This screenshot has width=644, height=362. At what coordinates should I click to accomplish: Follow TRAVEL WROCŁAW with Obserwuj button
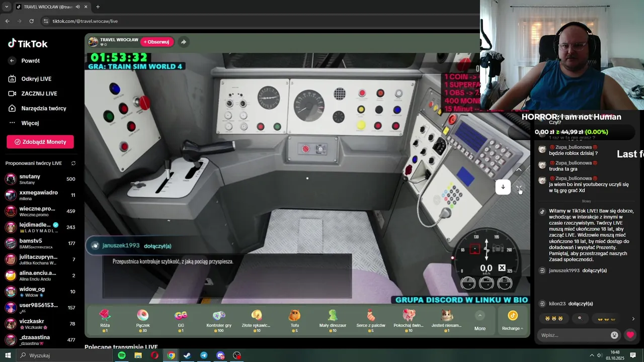(157, 42)
